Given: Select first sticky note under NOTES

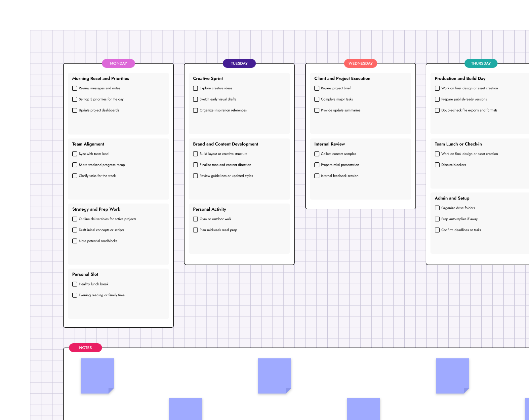Looking at the screenshot, I should (x=97, y=376).
